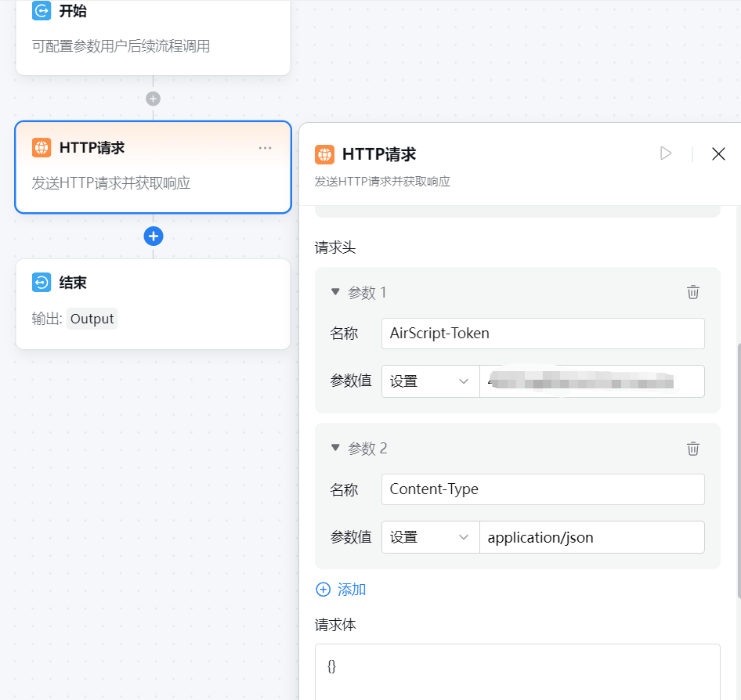Close the HTTP请求 settings panel
The image size is (741, 700).
pos(718,153)
